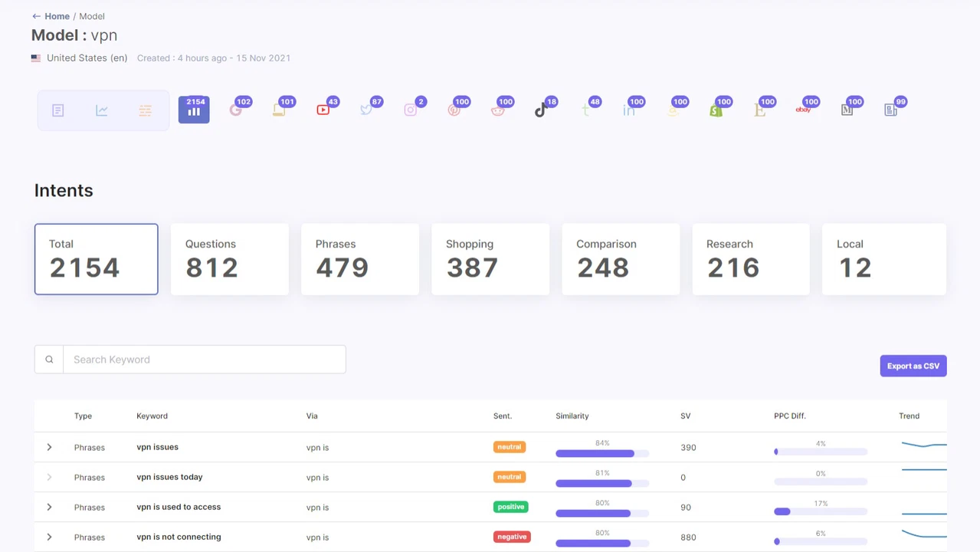
Task: Expand the 'vpn issues' row
Action: [x=49, y=447]
